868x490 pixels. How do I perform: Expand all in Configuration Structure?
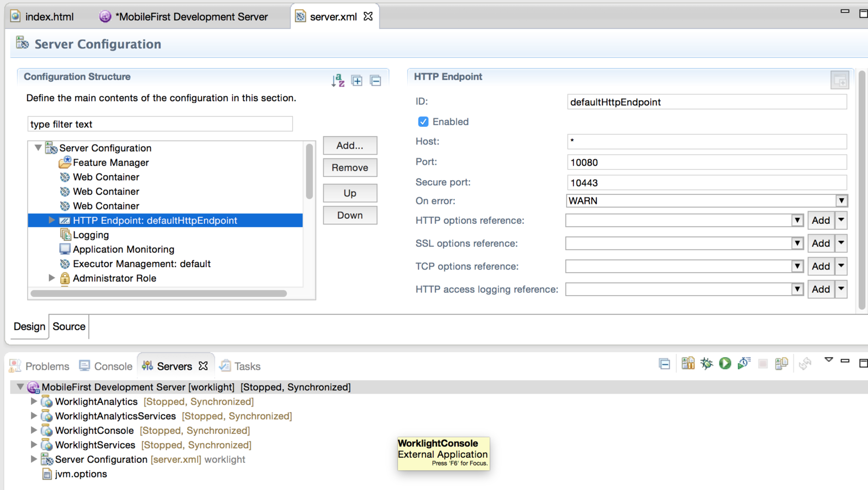[357, 81]
